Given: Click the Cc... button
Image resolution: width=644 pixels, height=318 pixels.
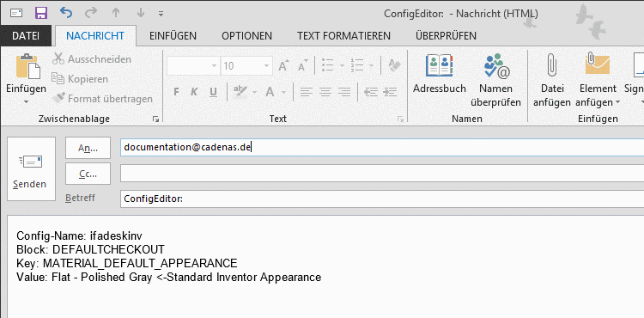Looking at the screenshot, I should (88, 174).
